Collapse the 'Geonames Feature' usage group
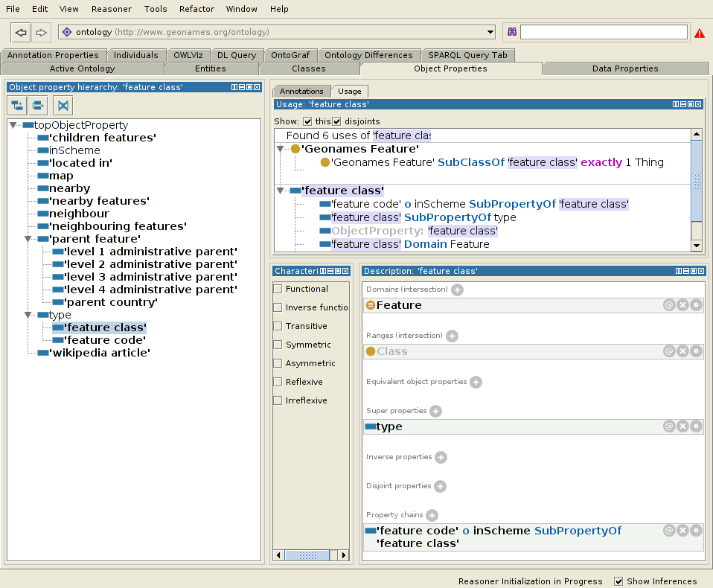Screen dimensions: 713x588 coord(281,150)
